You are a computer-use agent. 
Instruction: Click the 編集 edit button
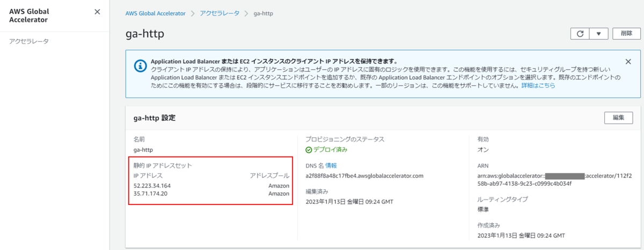618,117
